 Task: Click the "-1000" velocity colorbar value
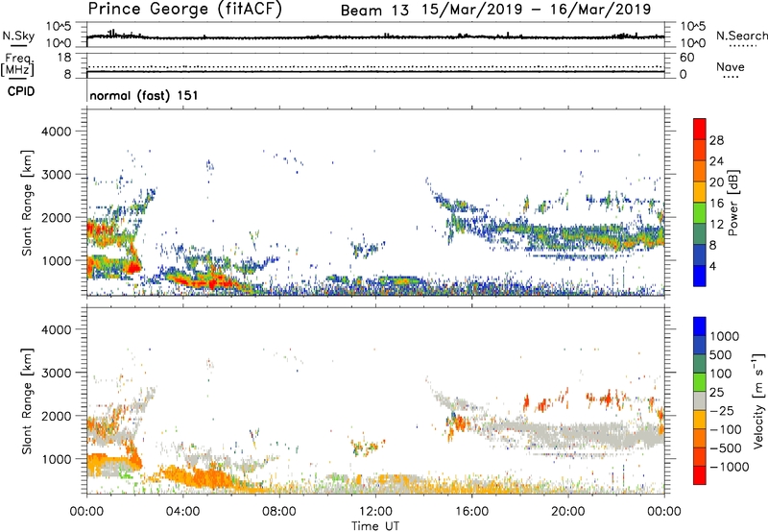click(730, 467)
